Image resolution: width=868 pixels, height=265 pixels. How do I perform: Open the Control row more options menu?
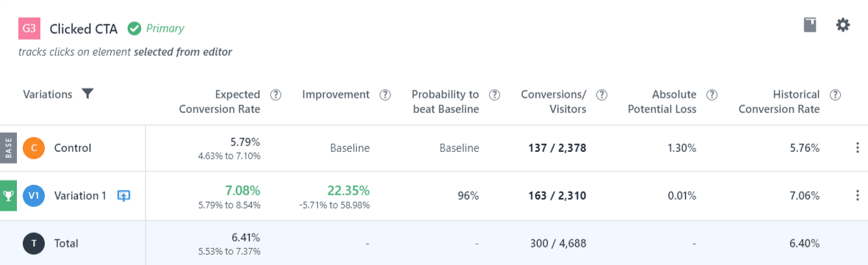pos(858,148)
